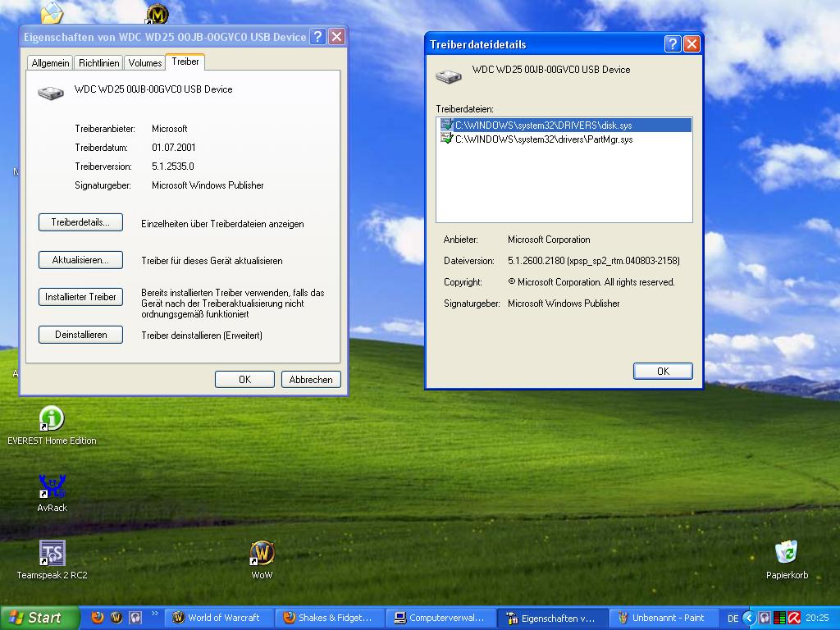Click Dateiversion value 5.1.2600.2180
This screenshot has width=840, height=630.
(594, 261)
